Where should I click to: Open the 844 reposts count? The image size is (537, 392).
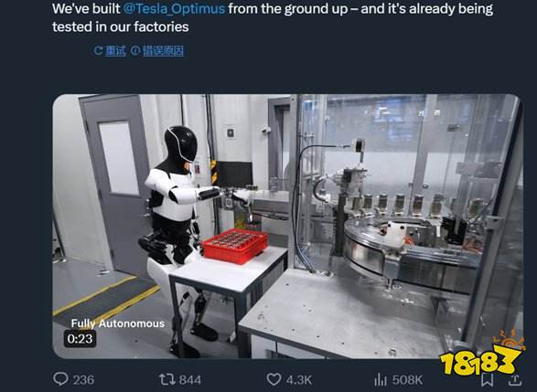(190, 380)
